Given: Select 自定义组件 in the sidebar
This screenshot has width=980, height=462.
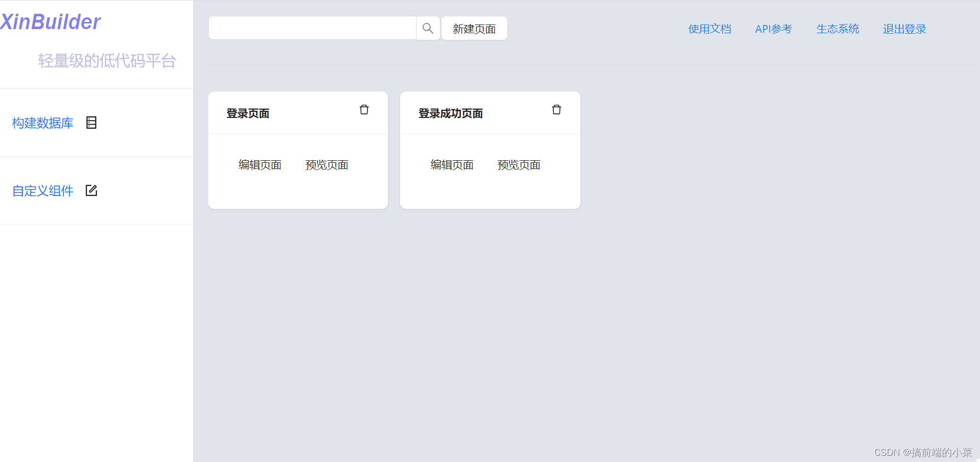Looking at the screenshot, I should 42,191.
